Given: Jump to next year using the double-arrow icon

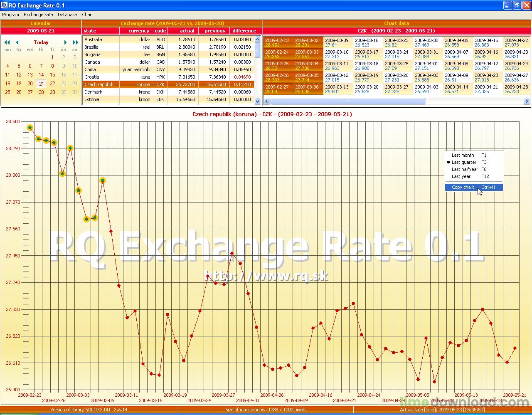Looking at the screenshot, I should pyautogui.click(x=75, y=42).
